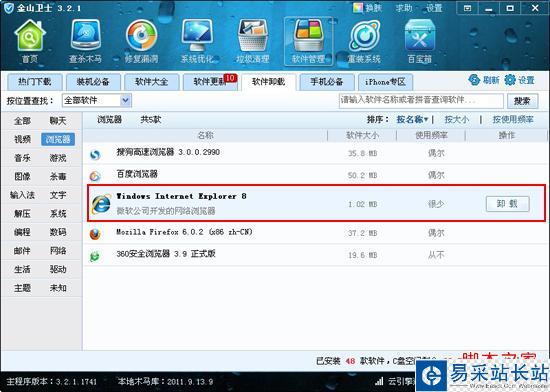Switch to the 软件大全 tab
550x392 pixels.
coord(152,82)
